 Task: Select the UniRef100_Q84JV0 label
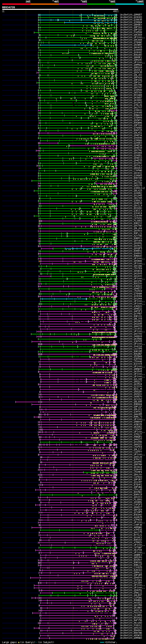pos(131,474)
